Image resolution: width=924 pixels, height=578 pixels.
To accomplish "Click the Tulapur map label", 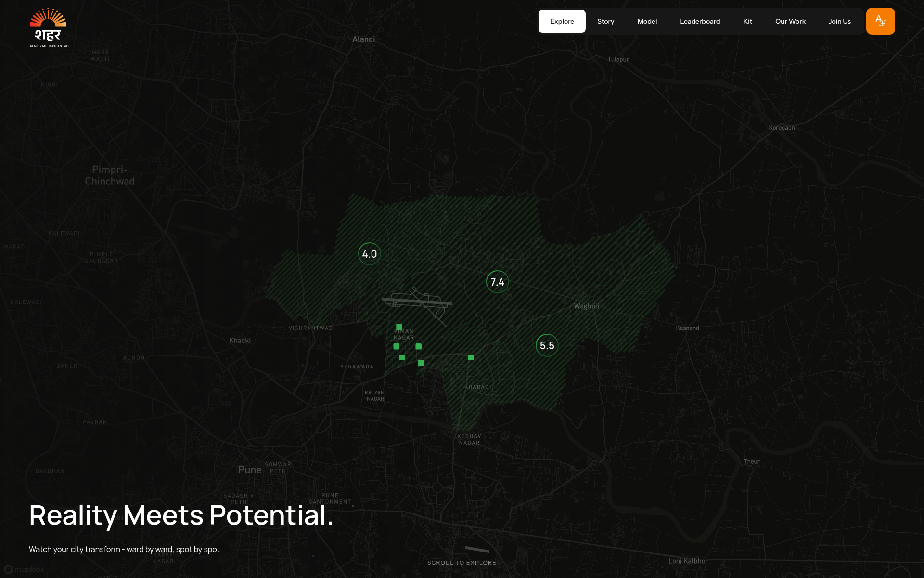I will pyautogui.click(x=618, y=60).
